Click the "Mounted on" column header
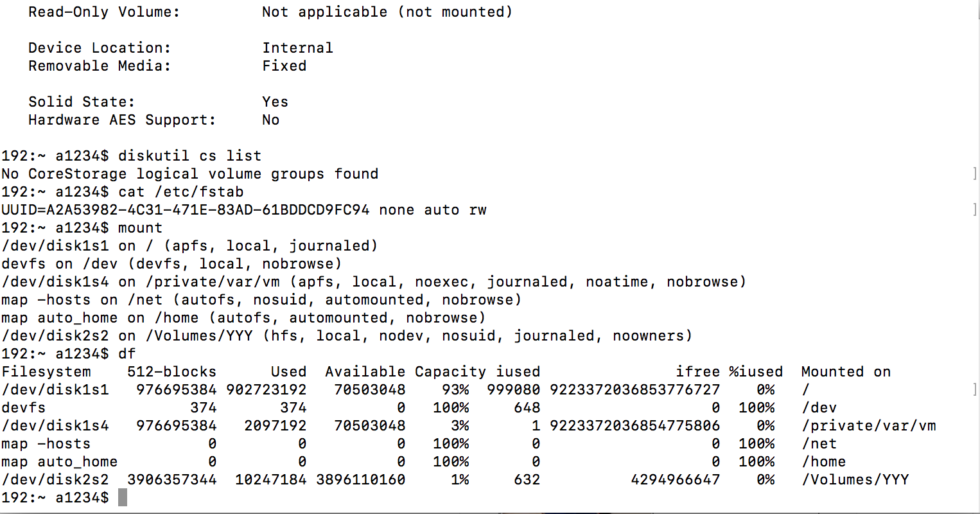The image size is (980, 514). (x=846, y=372)
